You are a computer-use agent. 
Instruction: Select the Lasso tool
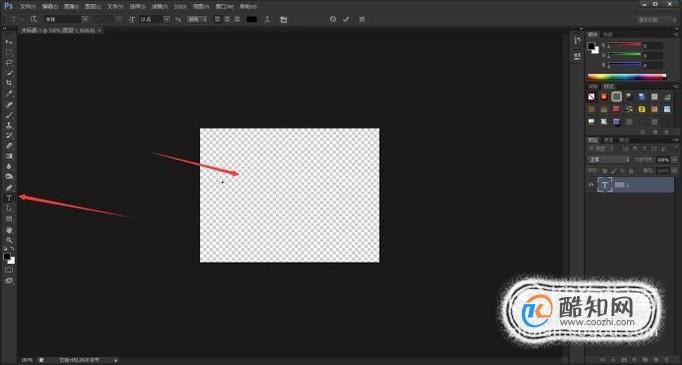pos(9,63)
